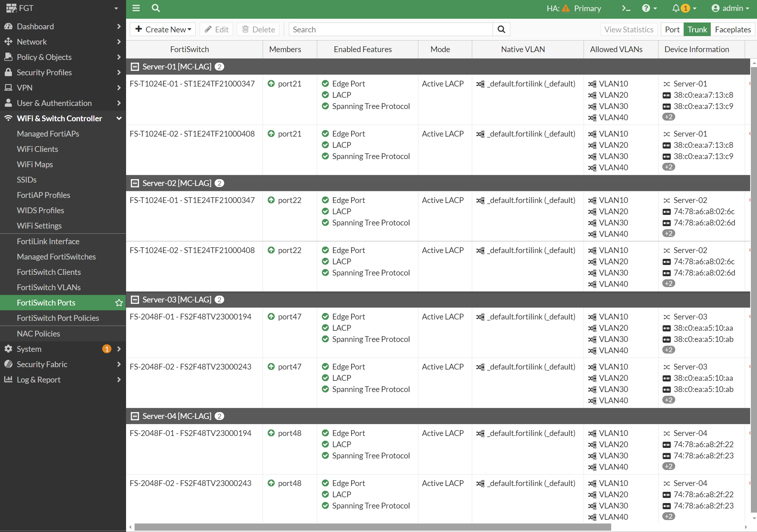
Task: Click View Statistics
Action: pyautogui.click(x=629, y=29)
